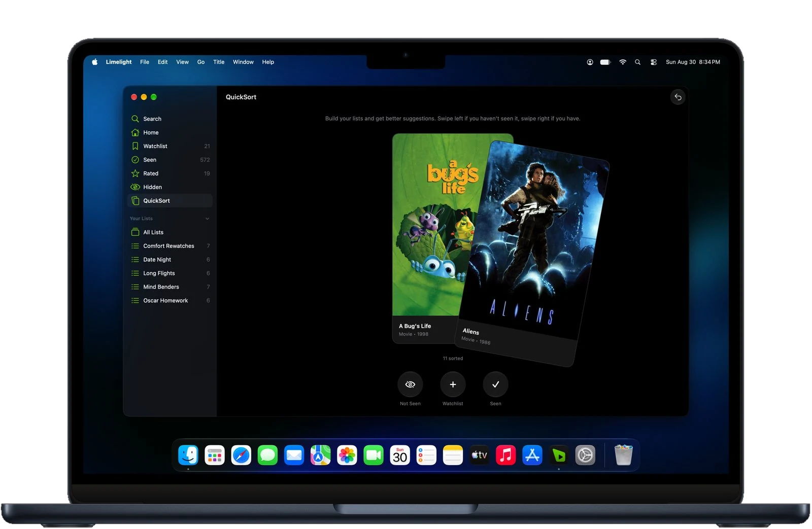Open the Title menu
Screen dimensions: 812x529
click(x=219, y=62)
